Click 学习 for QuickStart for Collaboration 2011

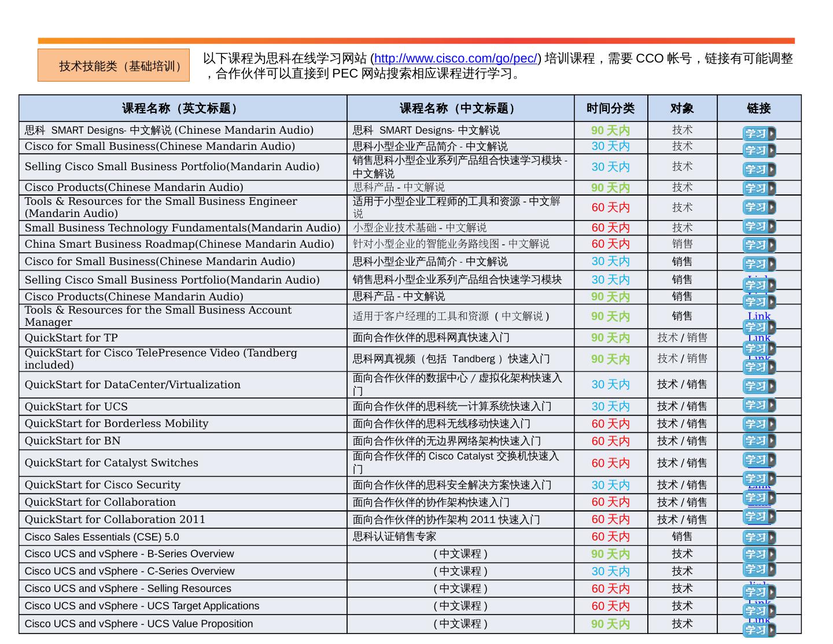(x=759, y=516)
